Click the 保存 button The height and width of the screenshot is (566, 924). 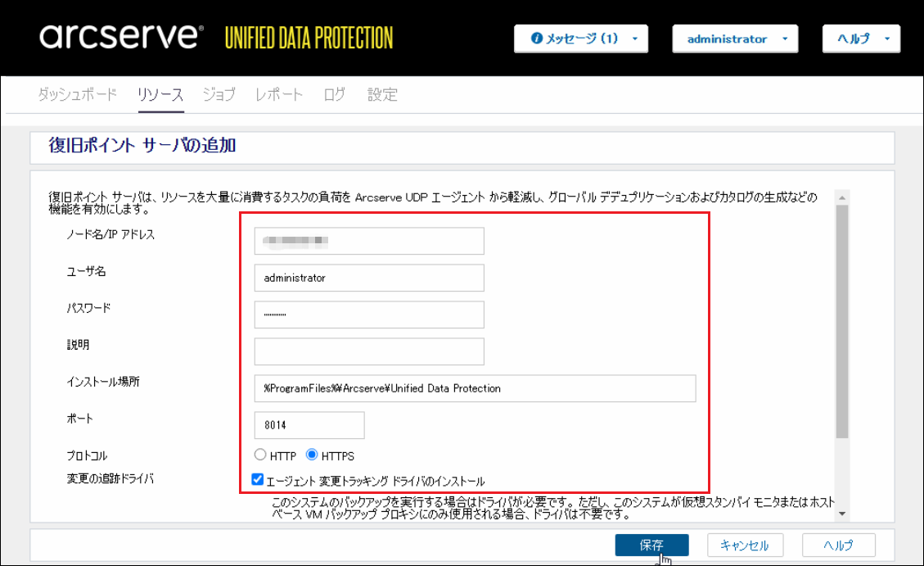pos(651,545)
